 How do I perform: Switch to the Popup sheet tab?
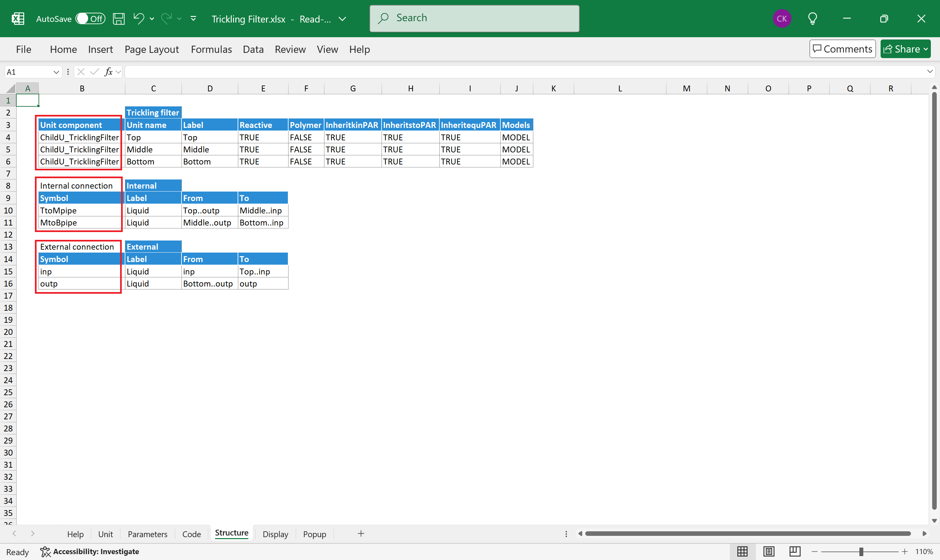pos(314,534)
